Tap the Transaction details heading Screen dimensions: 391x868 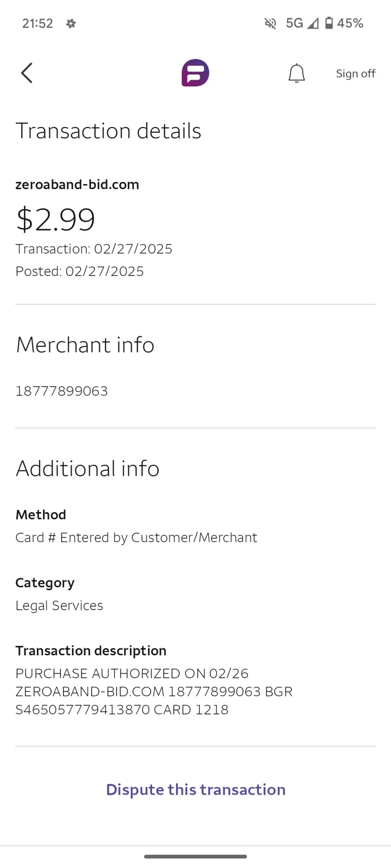pos(109,131)
